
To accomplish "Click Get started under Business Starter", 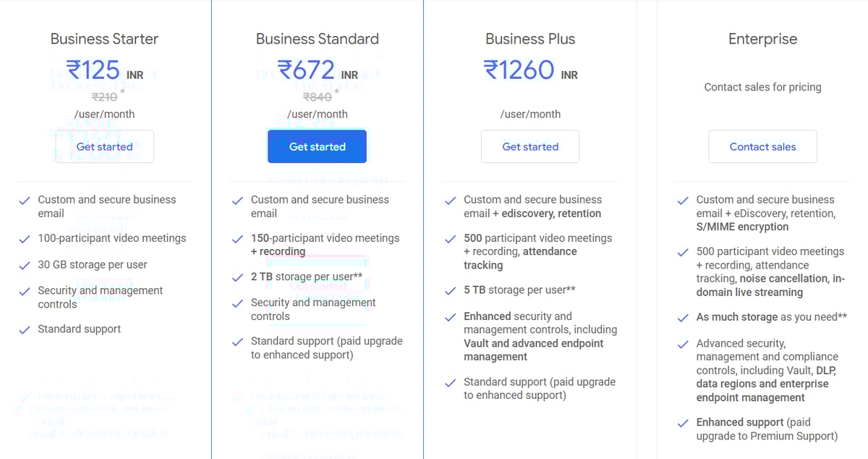I will [104, 146].
